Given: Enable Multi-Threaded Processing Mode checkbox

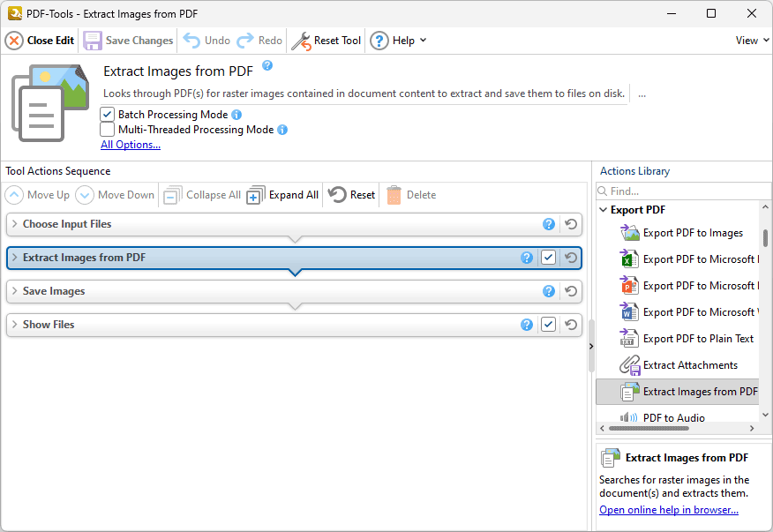Looking at the screenshot, I should pos(107,130).
